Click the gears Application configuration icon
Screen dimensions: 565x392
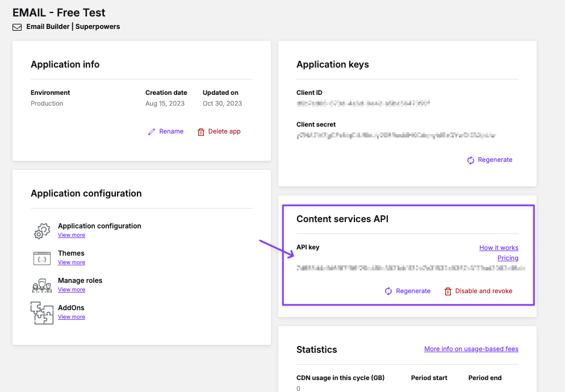[42, 231]
